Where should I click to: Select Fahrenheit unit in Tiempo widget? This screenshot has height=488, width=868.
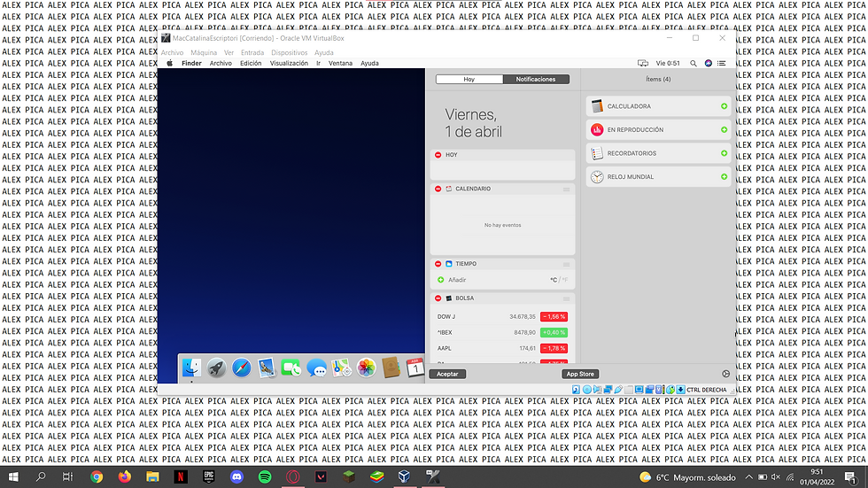point(565,280)
